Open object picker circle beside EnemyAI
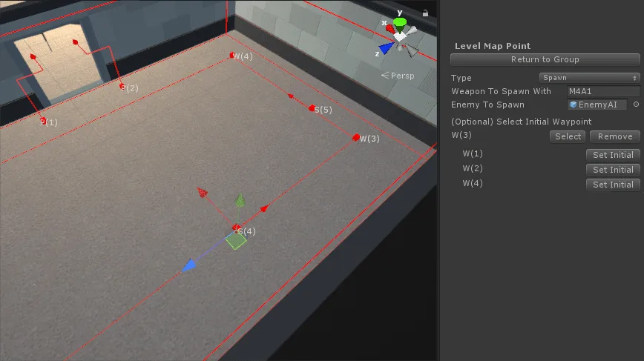Screen dimensions: 644x361 pyautogui.click(x=636, y=105)
